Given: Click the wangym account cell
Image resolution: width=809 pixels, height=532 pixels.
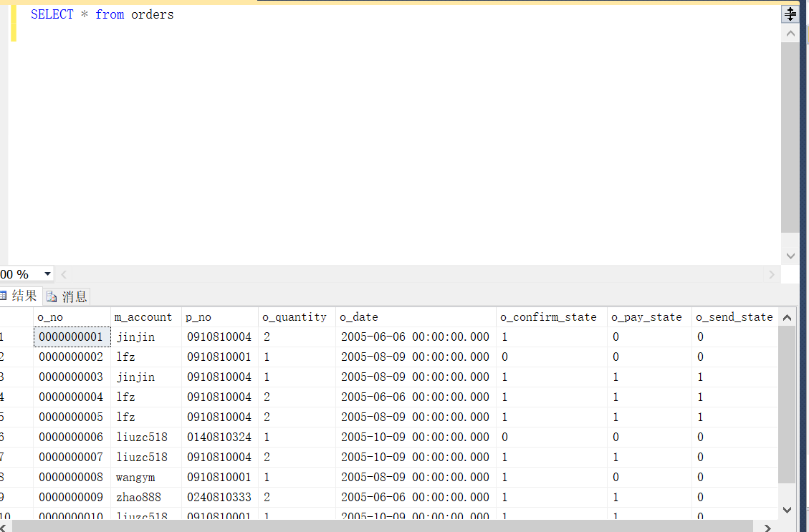Looking at the screenshot, I should click(x=146, y=477).
